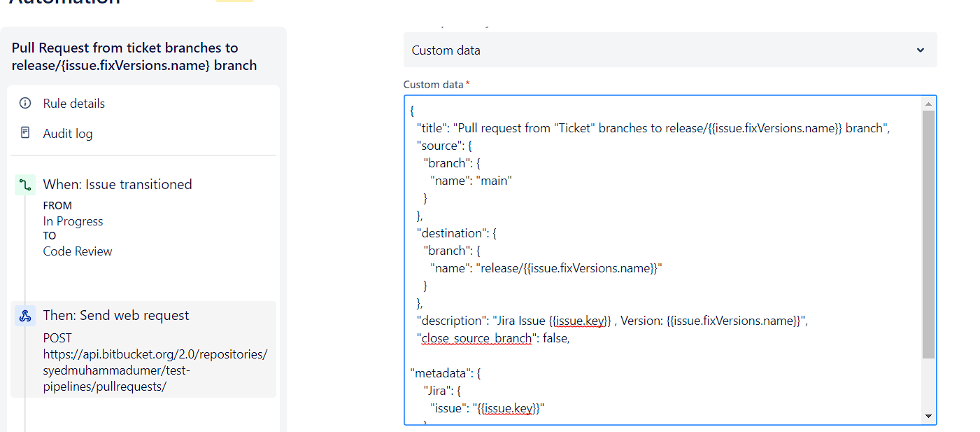980x432 pixels.
Task: Open Rule details info icon
Action: pos(25,103)
